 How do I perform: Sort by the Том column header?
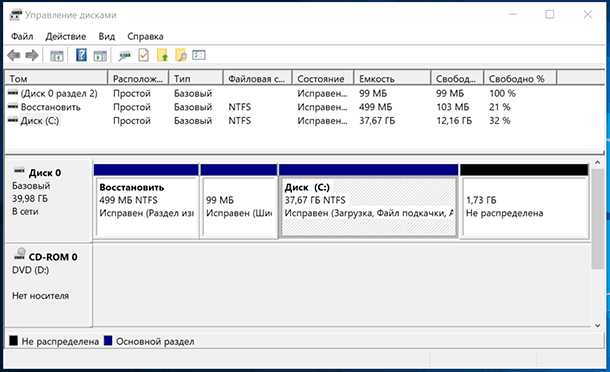click(x=56, y=78)
